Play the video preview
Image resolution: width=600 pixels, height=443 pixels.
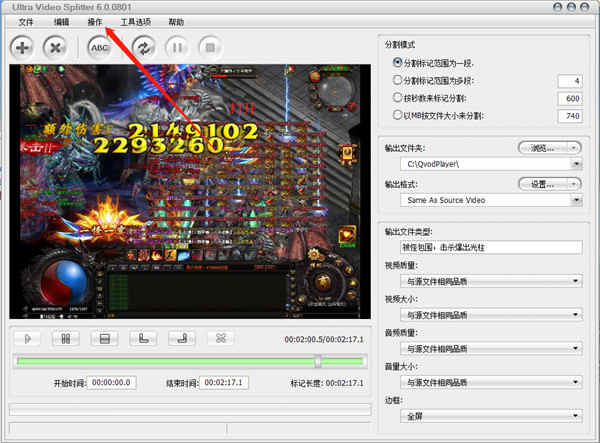pos(27,339)
